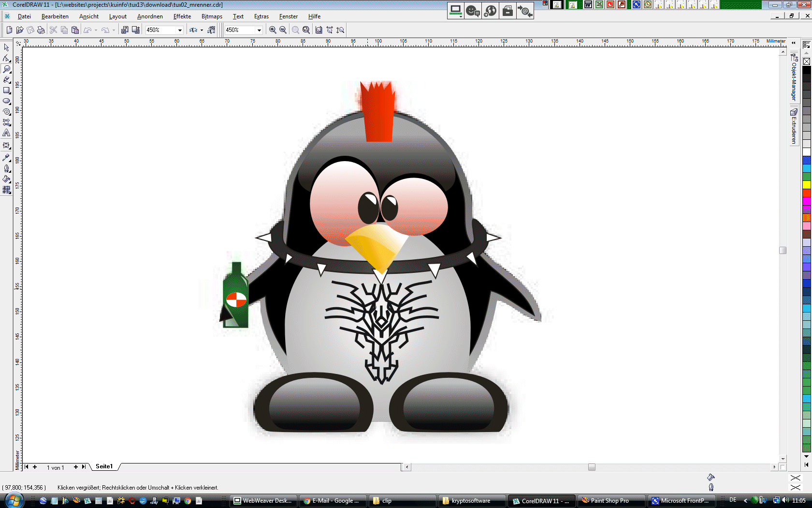Image resolution: width=812 pixels, height=508 pixels.
Task: Click the Cut scissors icon
Action: [x=53, y=30]
